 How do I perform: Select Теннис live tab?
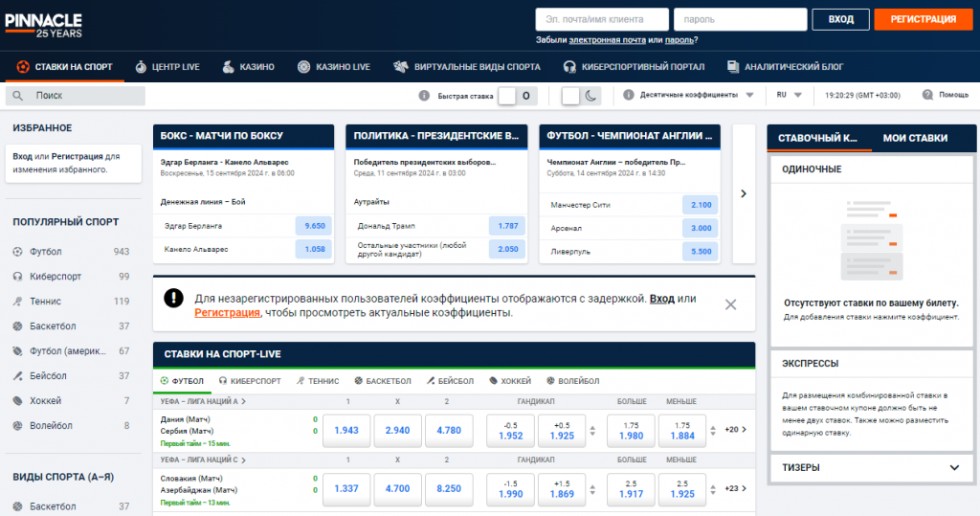click(318, 381)
